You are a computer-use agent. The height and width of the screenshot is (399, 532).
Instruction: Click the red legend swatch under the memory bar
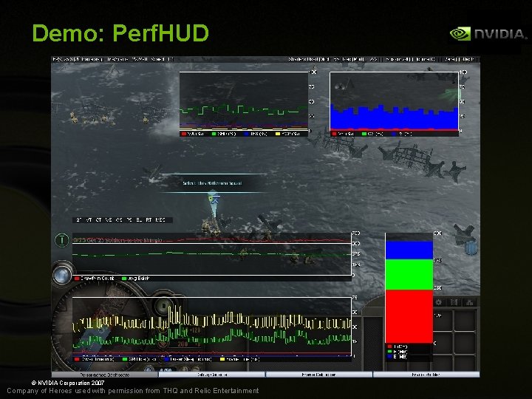tap(390, 347)
